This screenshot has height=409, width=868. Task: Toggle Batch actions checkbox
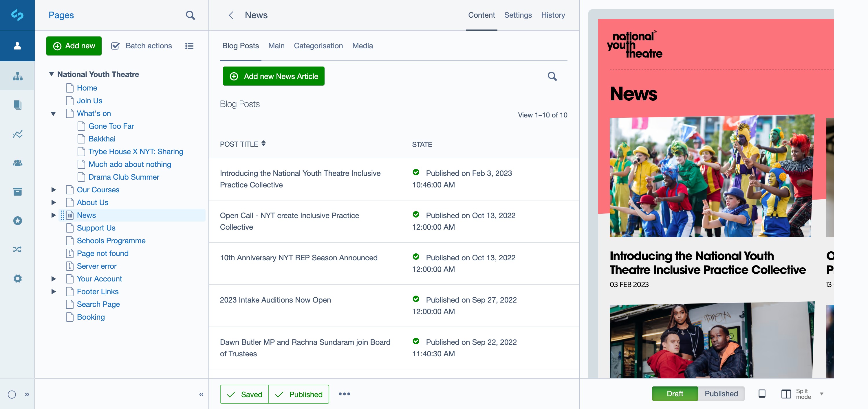pyautogui.click(x=116, y=46)
